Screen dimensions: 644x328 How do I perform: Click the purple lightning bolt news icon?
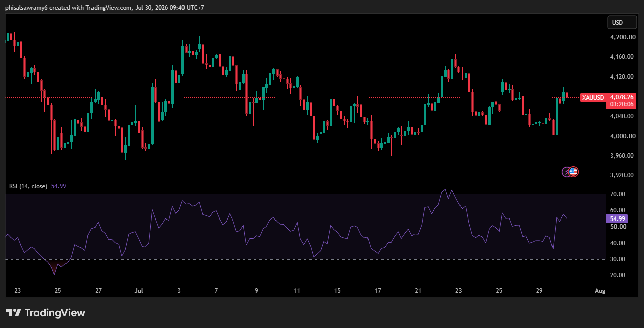566,172
